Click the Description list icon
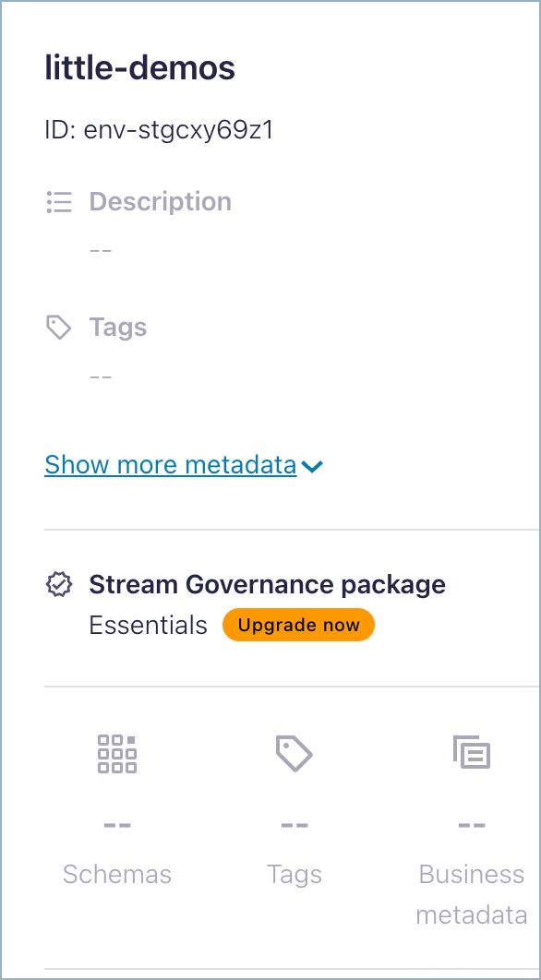541x980 pixels. click(x=59, y=201)
